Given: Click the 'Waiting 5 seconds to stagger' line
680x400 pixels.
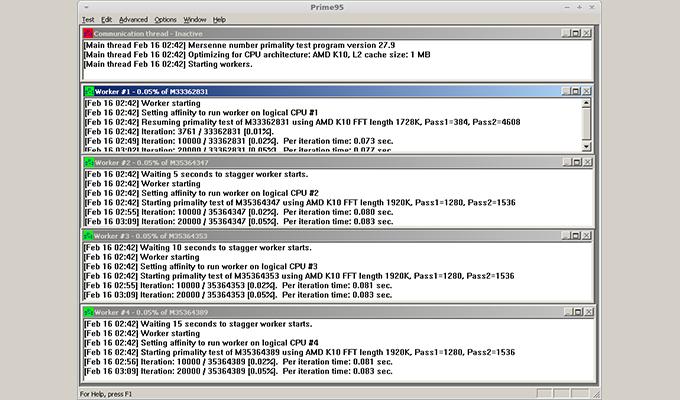Looking at the screenshot, I should click(x=196, y=174).
